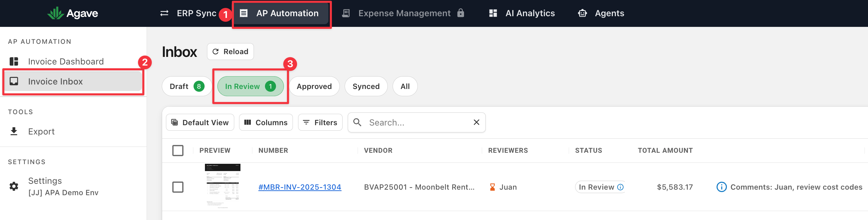The height and width of the screenshot is (220, 868).
Task: Click the Expense Management lock icon
Action: pyautogui.click(x=461, y=13)
